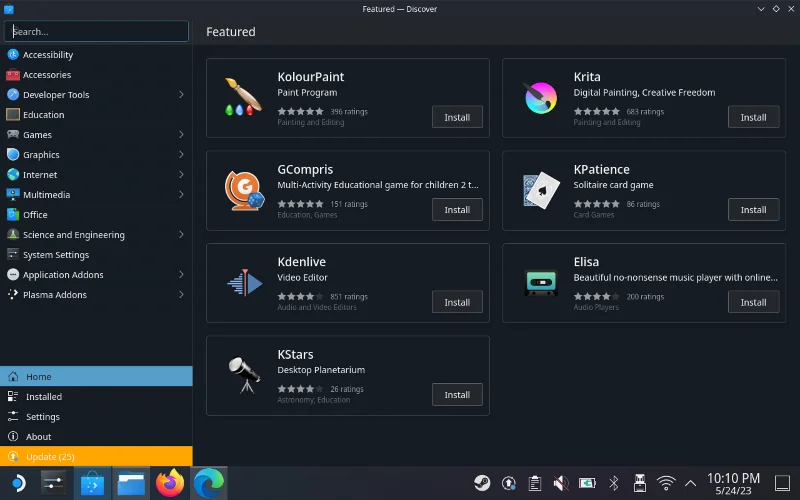The height and width of the screenshot is (500, 800).
Task: Expand the Developer Tools category
Action: 181,94
